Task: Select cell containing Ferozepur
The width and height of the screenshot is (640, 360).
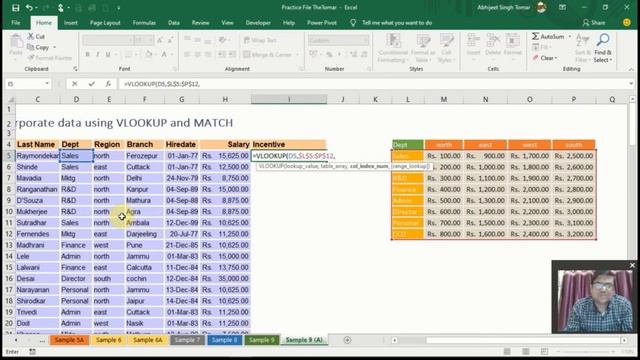Action: pos(144,156)
